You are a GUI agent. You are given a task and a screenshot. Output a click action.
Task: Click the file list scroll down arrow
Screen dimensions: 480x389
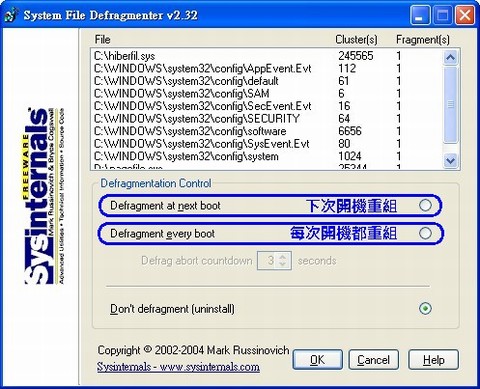coord(450,161)
